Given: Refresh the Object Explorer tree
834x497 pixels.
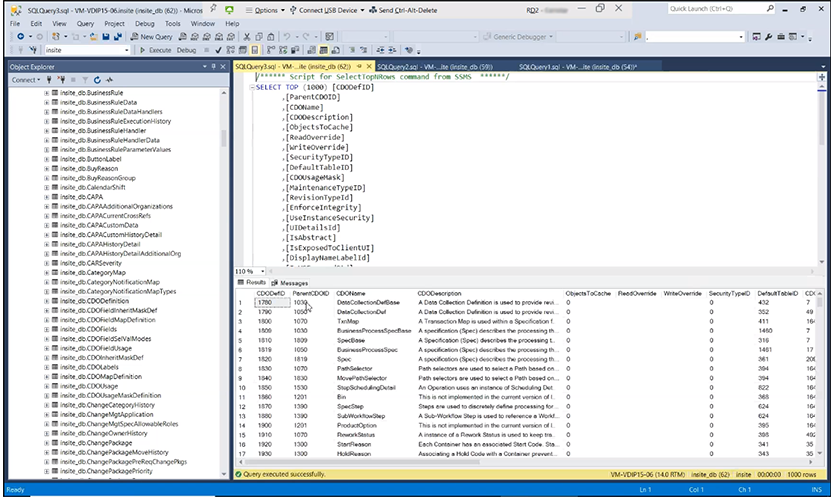Looking at the screenshot, I should click(97, 79).
